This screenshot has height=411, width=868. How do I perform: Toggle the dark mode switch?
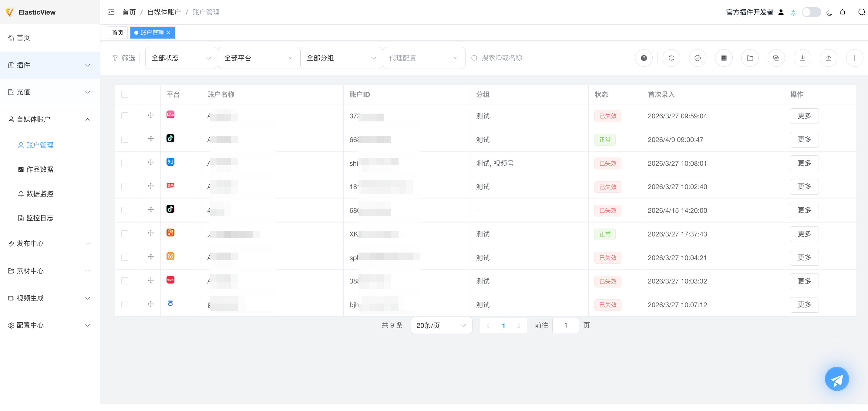[x=811, y=12]
